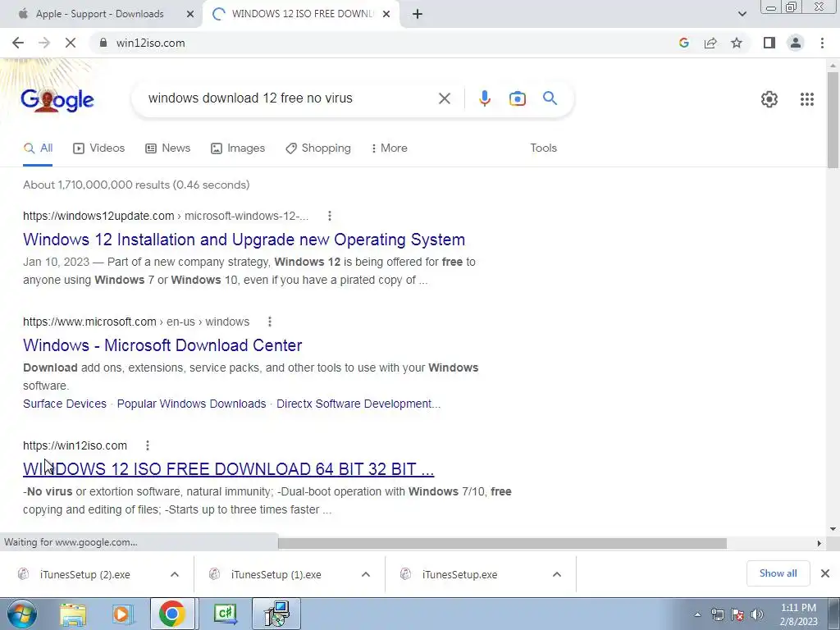Open options for windows12update.com result
Screen dimensions: 840x630
coord(330,216)
